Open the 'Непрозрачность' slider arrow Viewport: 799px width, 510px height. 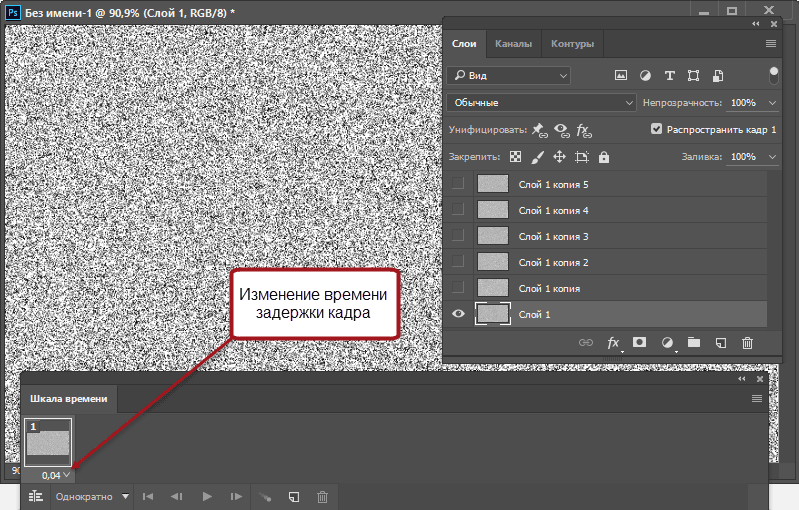point(773,102)
